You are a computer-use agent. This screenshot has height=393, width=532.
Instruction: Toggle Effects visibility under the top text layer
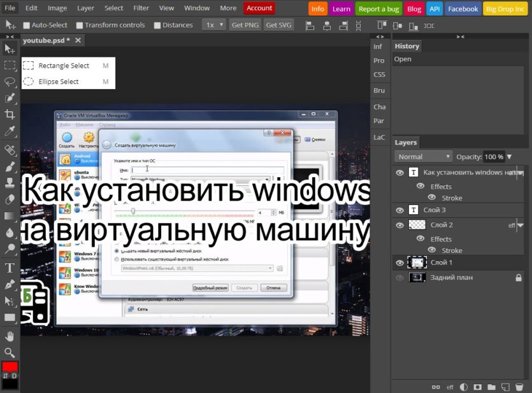(421, 186)
